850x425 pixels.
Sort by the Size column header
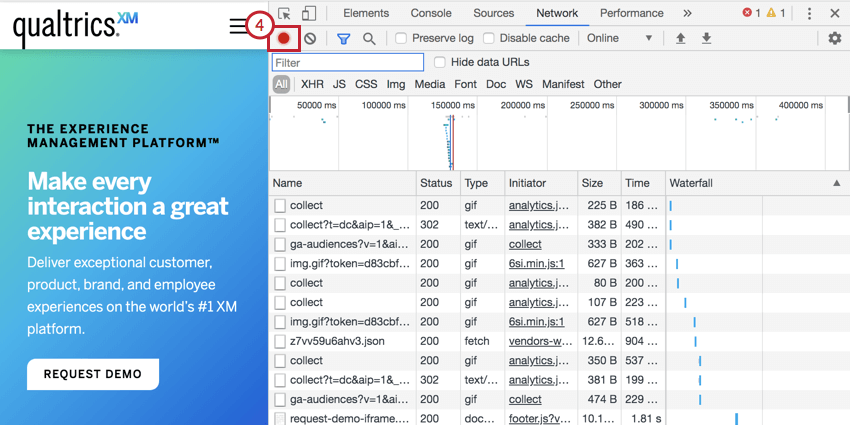[x=599, y=184]
